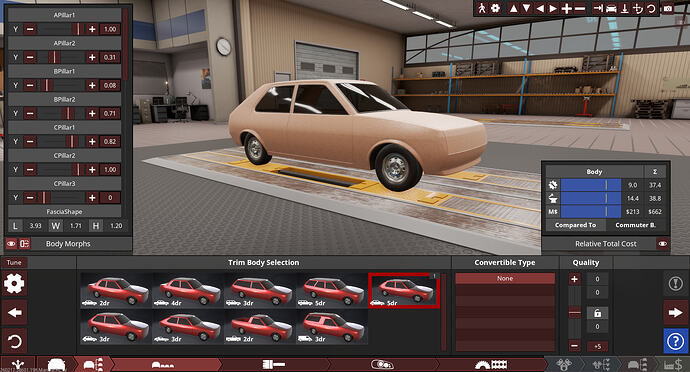
Task: Zoom in with the top toolbar plus
Action: tap(567, 8)
